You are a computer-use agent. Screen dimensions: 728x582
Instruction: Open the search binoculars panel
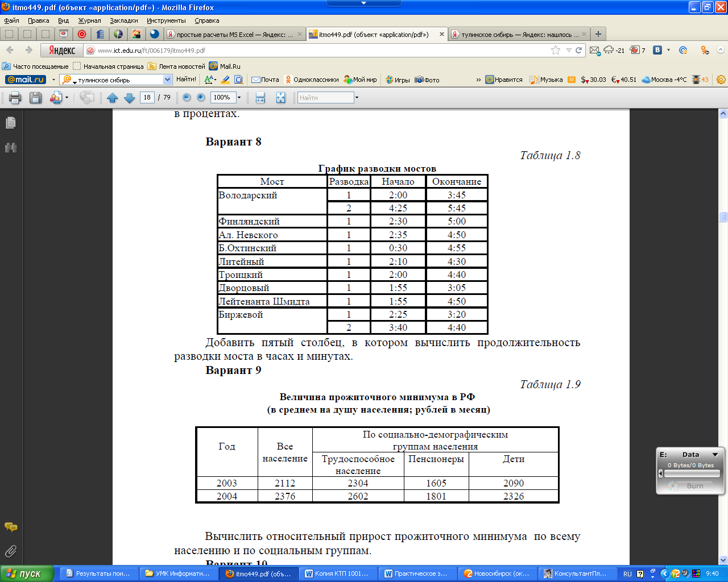[x=11, y=148]
